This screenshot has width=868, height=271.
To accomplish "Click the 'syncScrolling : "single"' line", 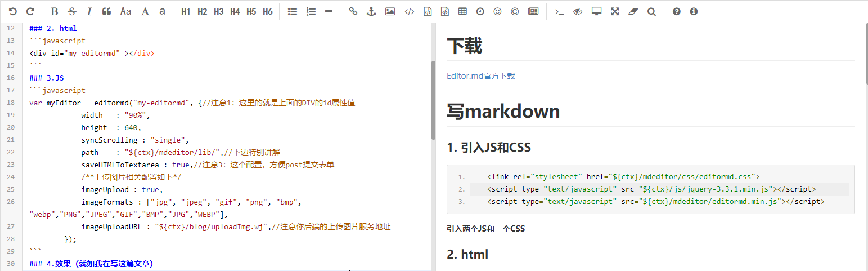I will [134, 140].
